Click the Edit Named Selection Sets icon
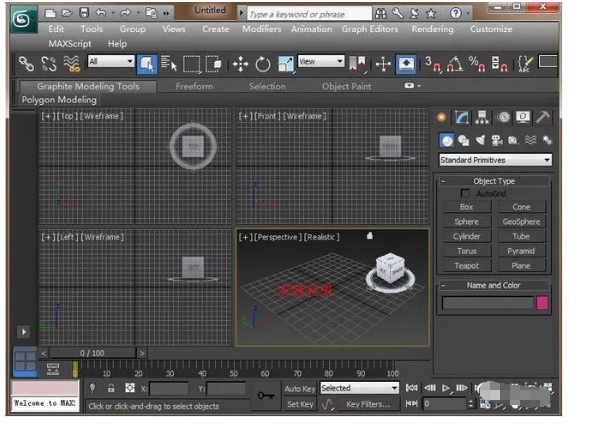Screen dimensions: 612x423 click(525, 64)
